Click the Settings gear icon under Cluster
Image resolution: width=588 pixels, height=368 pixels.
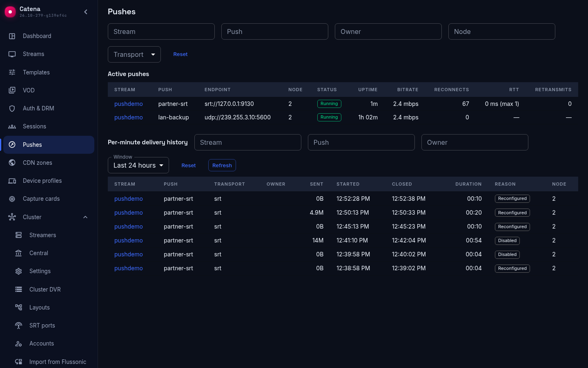[19, 271]
